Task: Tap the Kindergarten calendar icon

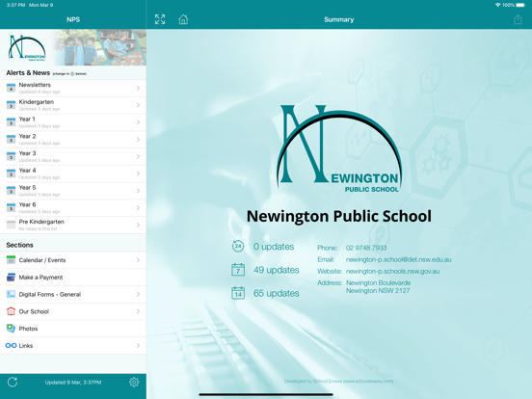Action: click(x=11, y=105)
